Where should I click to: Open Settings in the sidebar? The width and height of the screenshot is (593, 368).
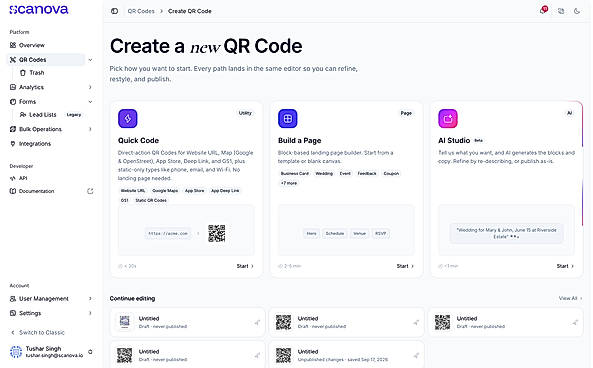click(x=25, y=313)
